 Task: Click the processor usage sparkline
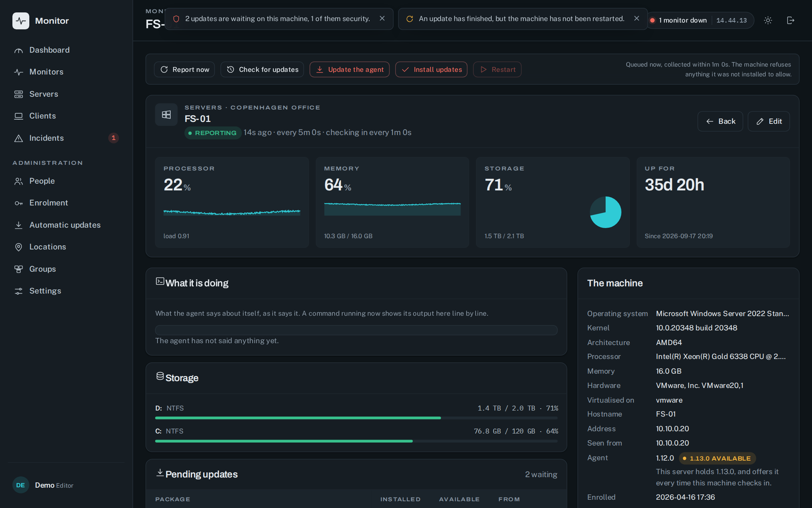(x=232, y=212)
